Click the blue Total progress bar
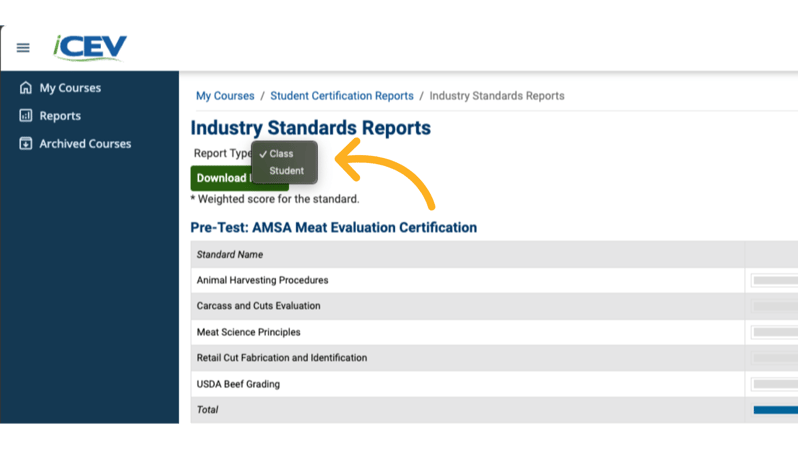This screenshot has height=449, width=798. [x=776, y=410]
